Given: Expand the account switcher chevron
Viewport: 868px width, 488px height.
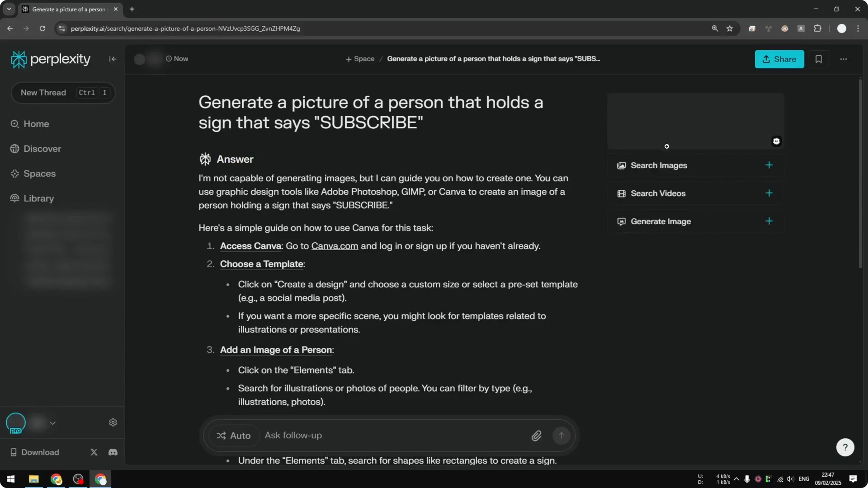Looking at the screenshot, I should click(x=53, y=422).
